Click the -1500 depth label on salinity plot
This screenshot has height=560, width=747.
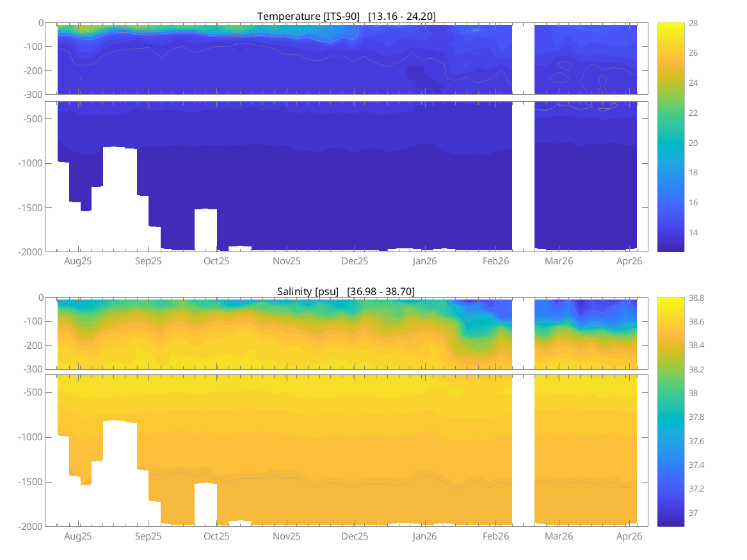coord(31,482)
